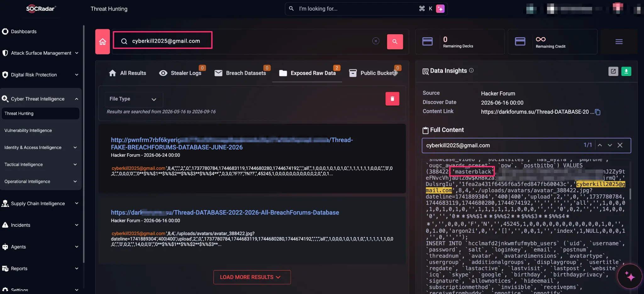The image size is (644, 294).
Task: Open the File Type dropdown
Action: (x=134, y=99)
